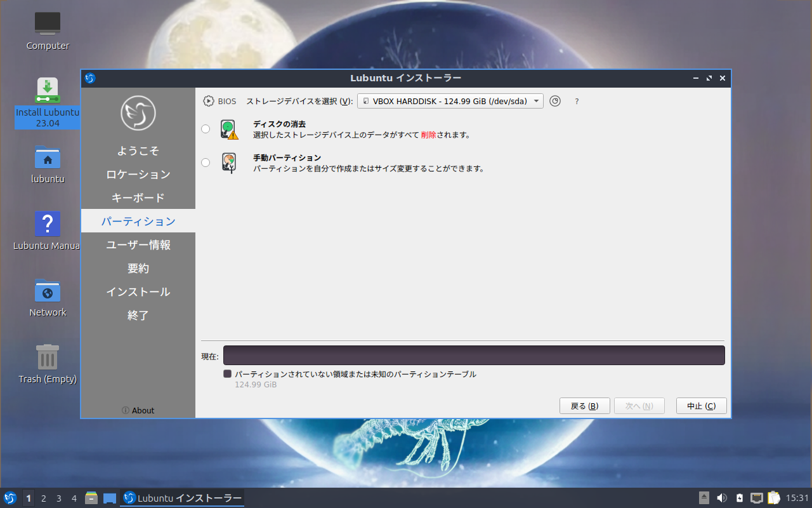The width and height of the screenshot is (812, 508).
Task: Click the 124.99 GiB size label
Action: (x=256, y=385)
